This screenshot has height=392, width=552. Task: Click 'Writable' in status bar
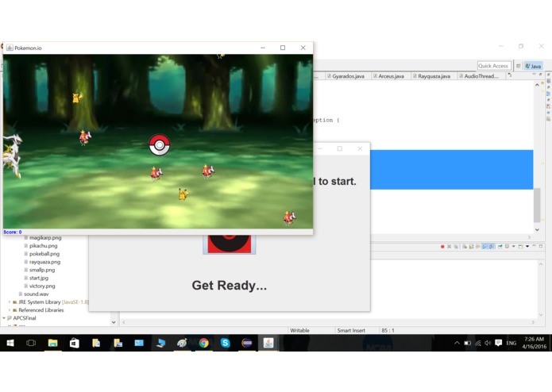[x=299, y=330]
